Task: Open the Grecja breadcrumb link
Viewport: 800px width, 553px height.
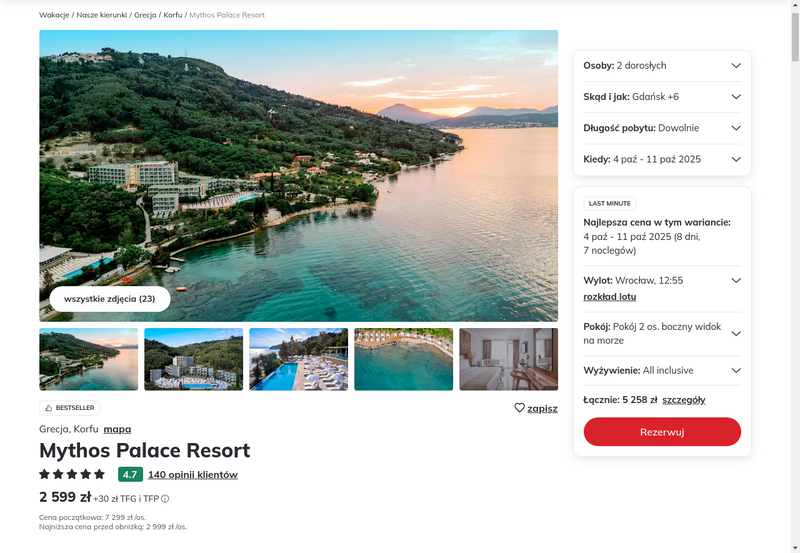Action: pos(146,16)
